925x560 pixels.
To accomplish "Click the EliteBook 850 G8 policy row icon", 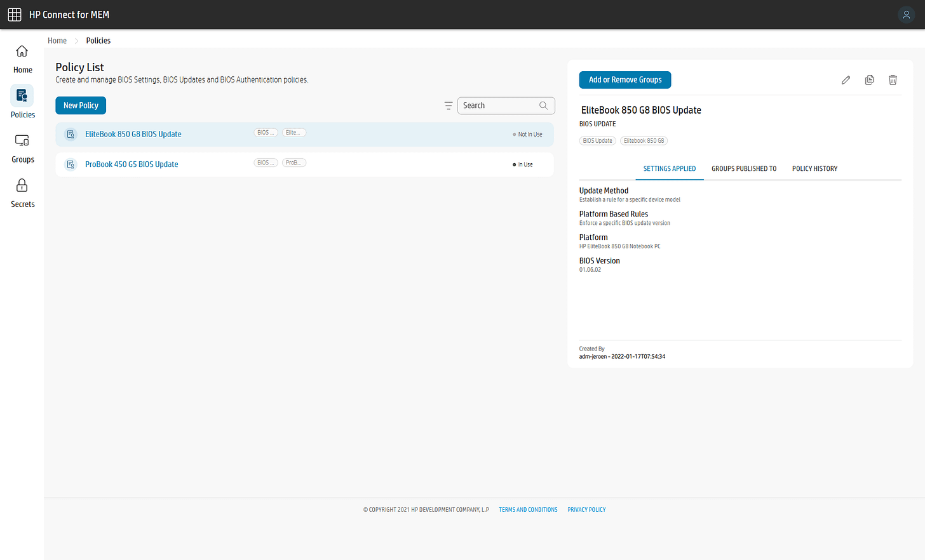I will click(x=71, y=135).
